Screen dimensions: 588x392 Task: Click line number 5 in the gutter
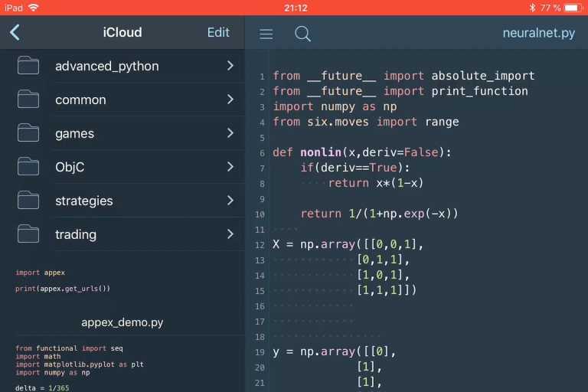(x=262, y=138)
